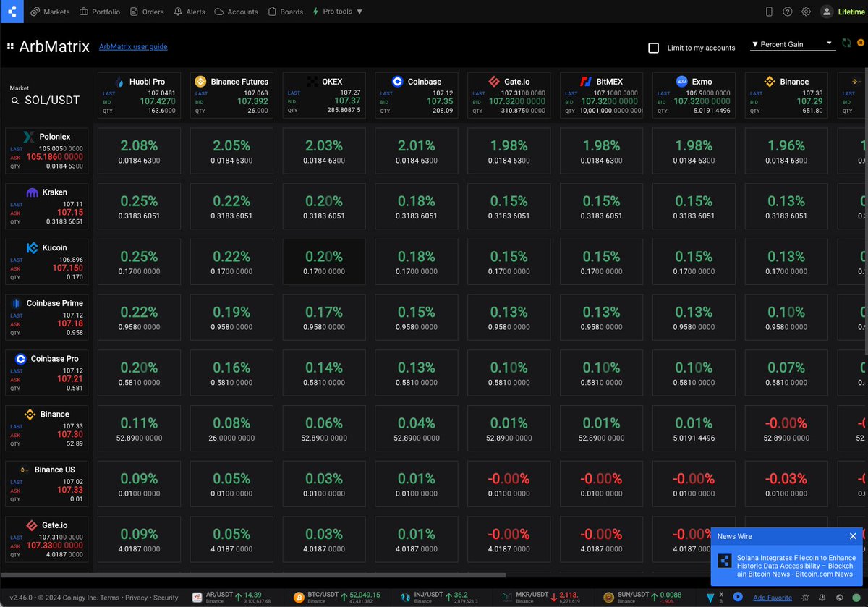This screenshot has height=607, width=868.
Task: Enable the Limit to my accounts checkbox
Action: click(x=655, y=48)
